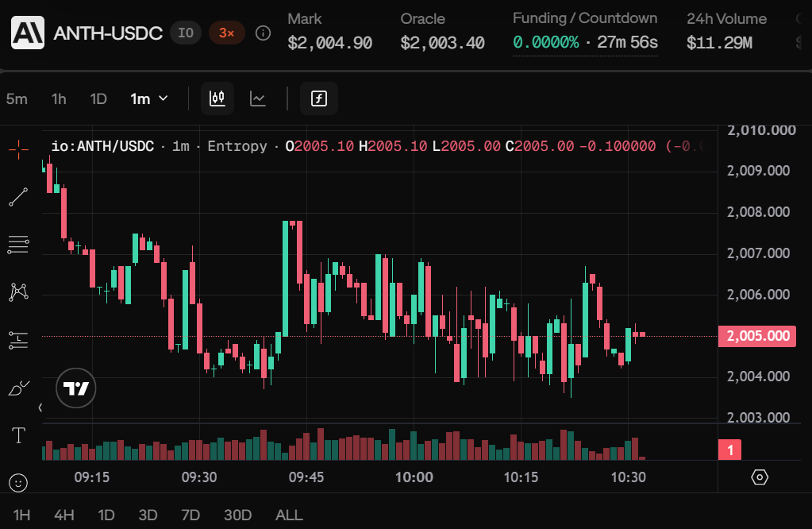Set range to 1D at bottom

[106, 515]
